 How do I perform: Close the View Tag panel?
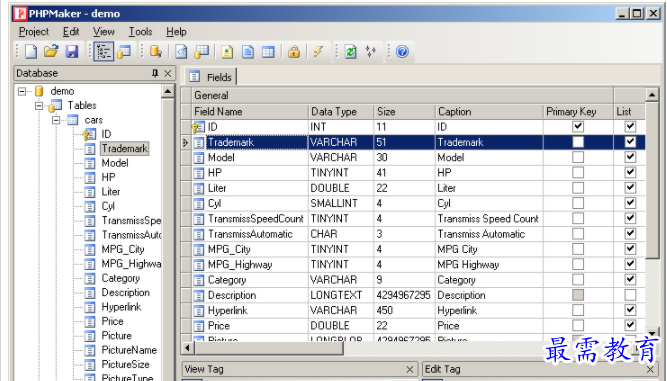tap(410, 369)
